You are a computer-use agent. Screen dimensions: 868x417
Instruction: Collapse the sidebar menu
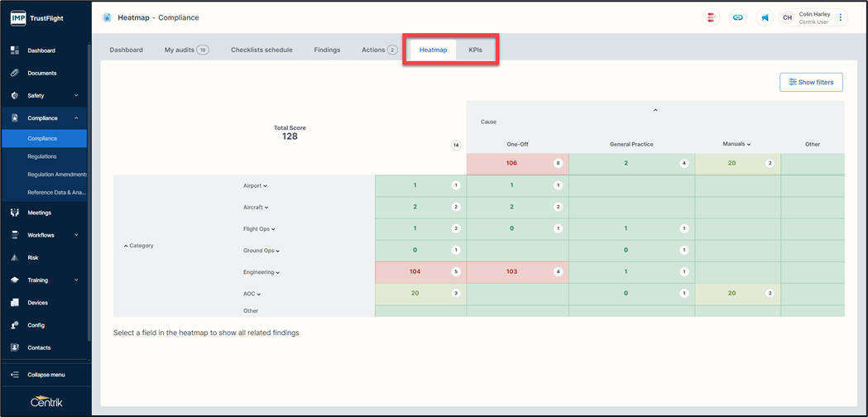46,375
